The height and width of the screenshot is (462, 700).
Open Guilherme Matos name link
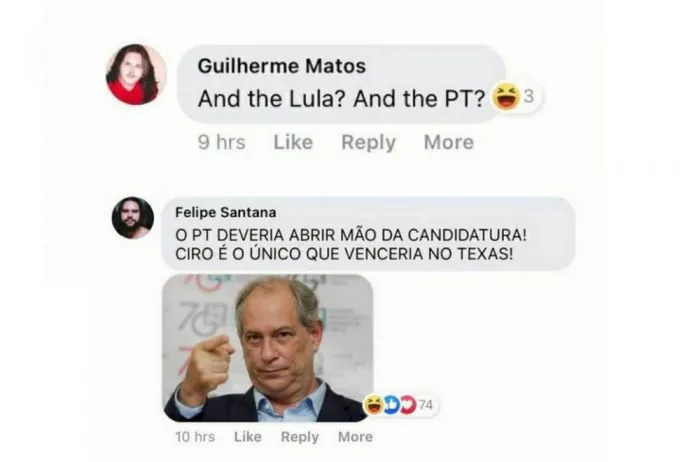pos(282,66)
